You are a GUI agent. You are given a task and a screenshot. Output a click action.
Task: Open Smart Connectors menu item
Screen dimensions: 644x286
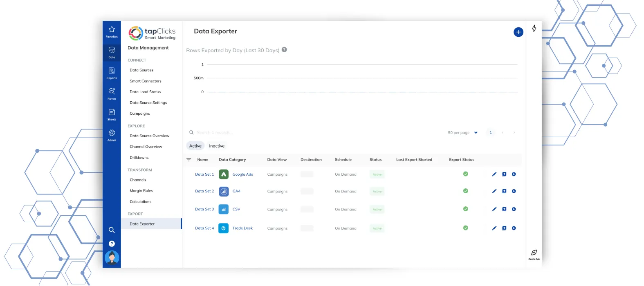tap(146, 81)
